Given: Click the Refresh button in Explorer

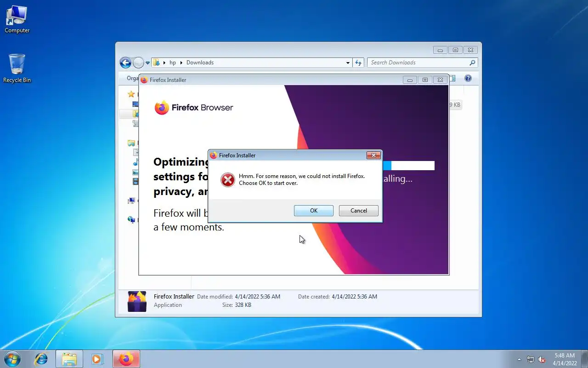Looking at the screenshot, I should point(359,63).
